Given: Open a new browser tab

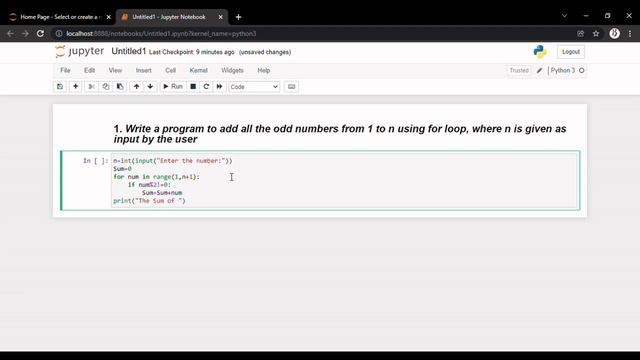Looking at the screenshot, I should point(238,17).
